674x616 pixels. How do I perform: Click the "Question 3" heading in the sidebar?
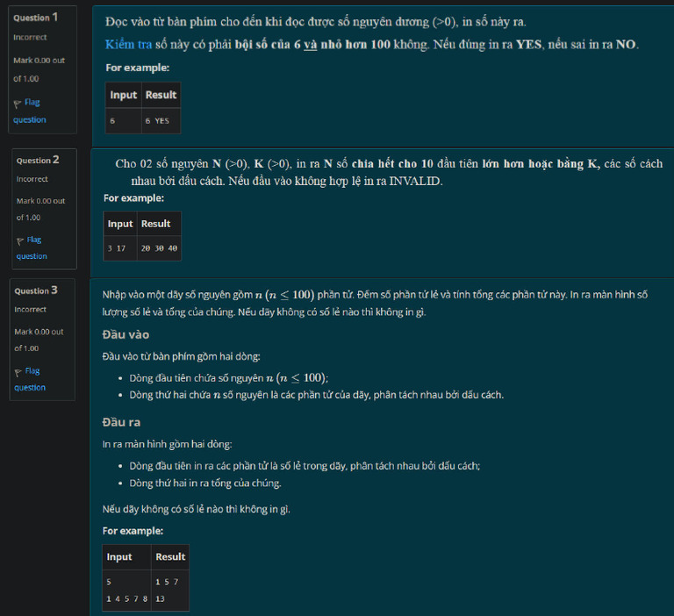coord(36,290)
